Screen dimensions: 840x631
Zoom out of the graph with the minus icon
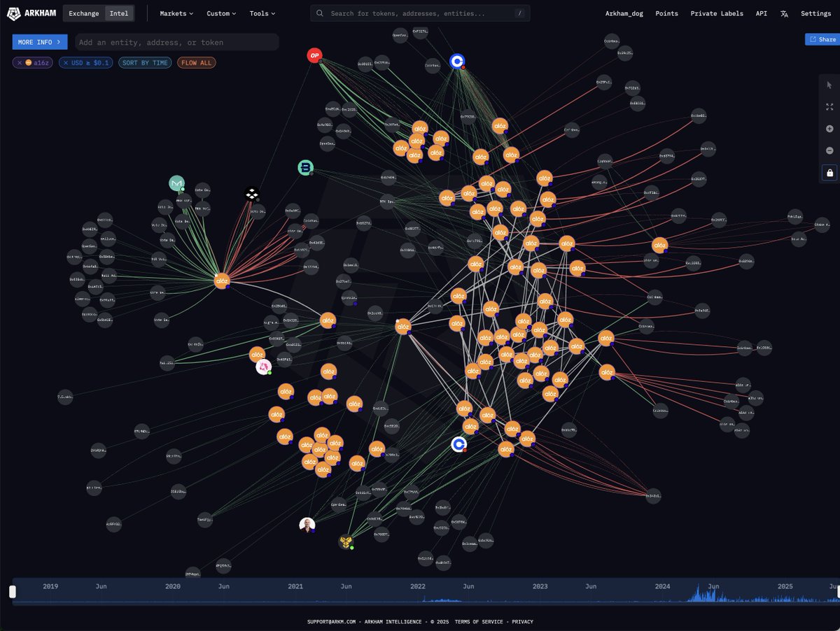(x=829, y=150)
